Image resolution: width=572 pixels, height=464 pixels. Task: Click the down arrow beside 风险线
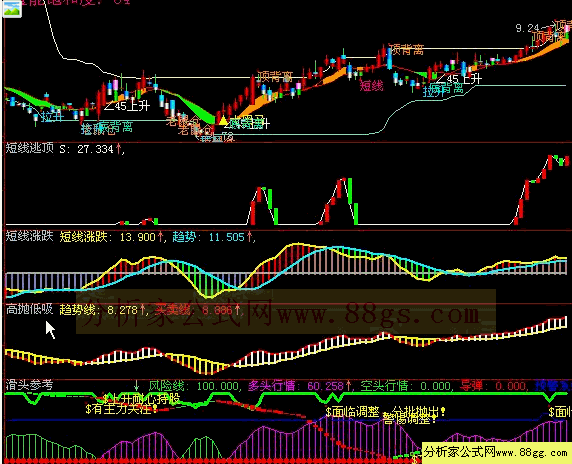click(x=136, y=385)
